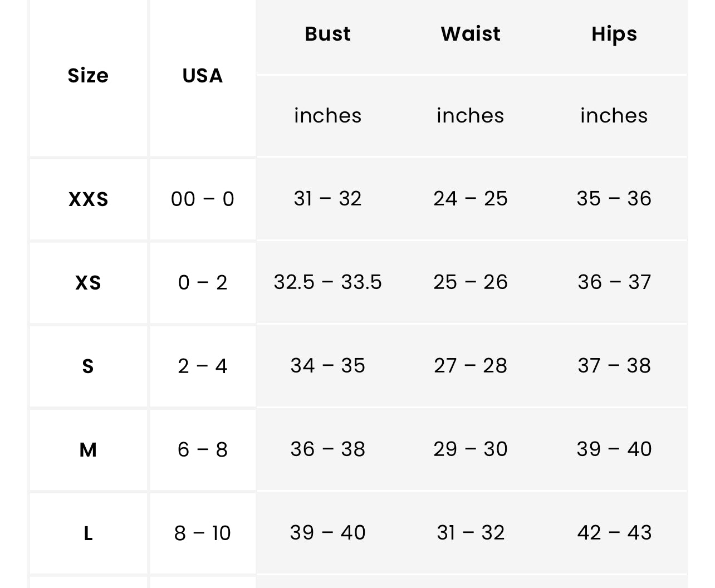Click the XXS size row label

[88, 199]
